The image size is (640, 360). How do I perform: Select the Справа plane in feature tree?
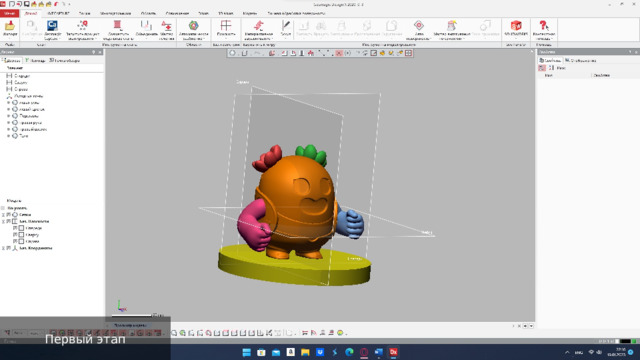coord(21,89)
